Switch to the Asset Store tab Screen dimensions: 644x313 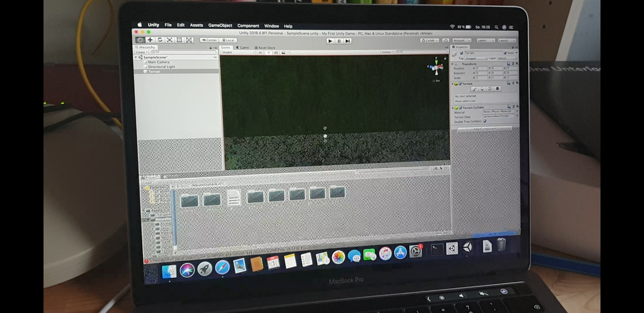(x=265, y=48)
